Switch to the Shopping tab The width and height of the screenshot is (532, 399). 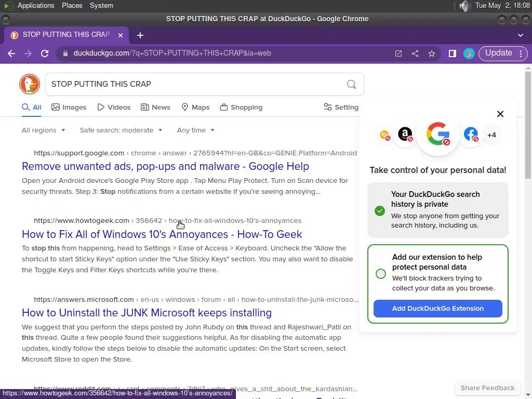point(241,107)
